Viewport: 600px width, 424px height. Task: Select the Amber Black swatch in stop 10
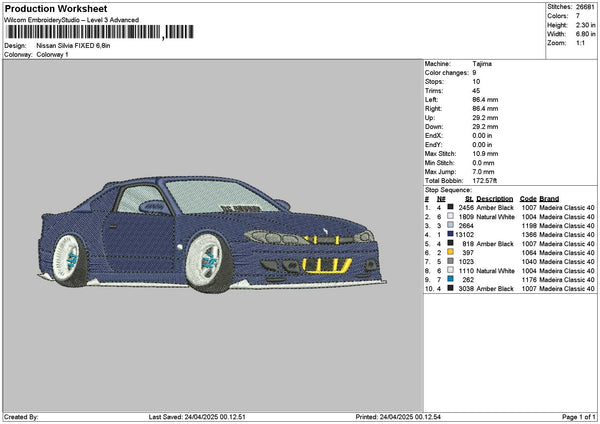point(450,288)
